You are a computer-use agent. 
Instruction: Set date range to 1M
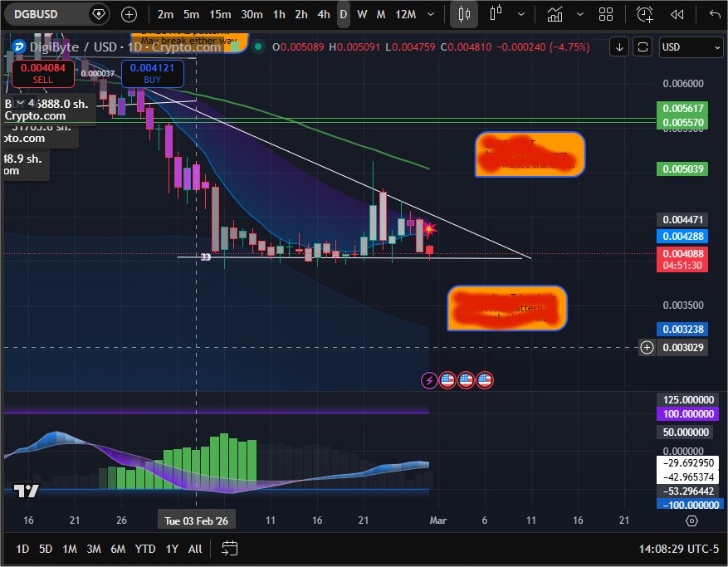tap(70, 550)
